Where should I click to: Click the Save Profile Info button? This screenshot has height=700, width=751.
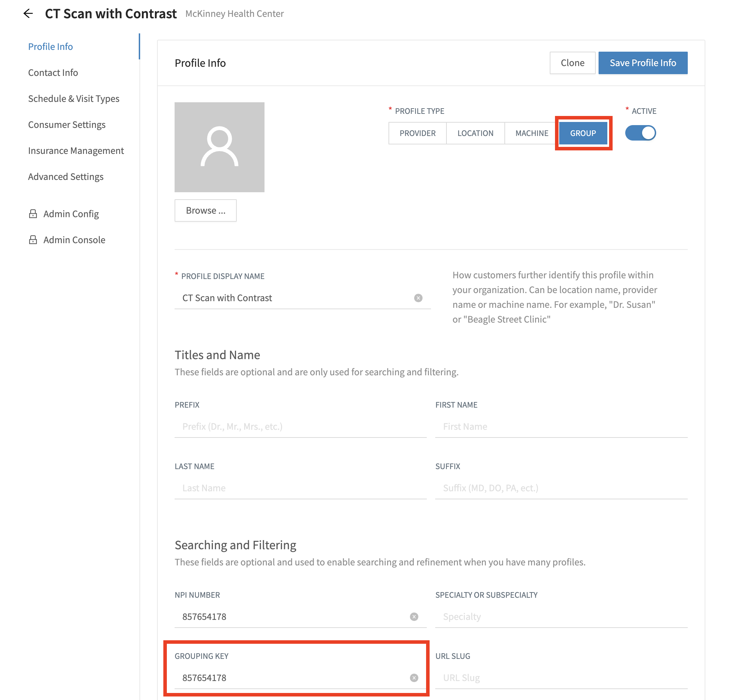[642, 63]
